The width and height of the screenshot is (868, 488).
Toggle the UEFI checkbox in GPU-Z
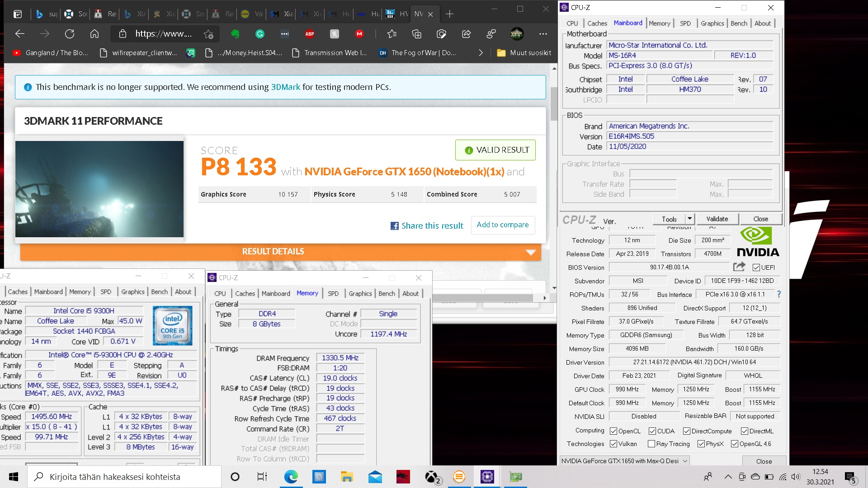click(x=756, y=267)
